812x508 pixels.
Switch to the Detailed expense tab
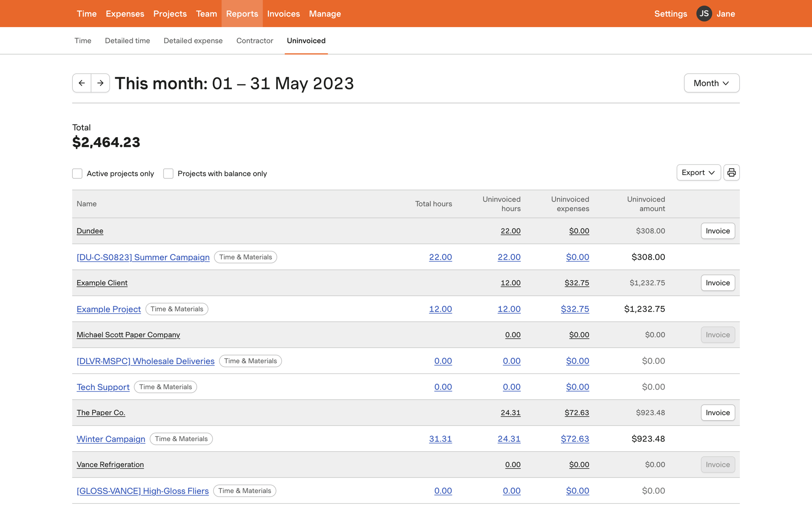[193, 41]
